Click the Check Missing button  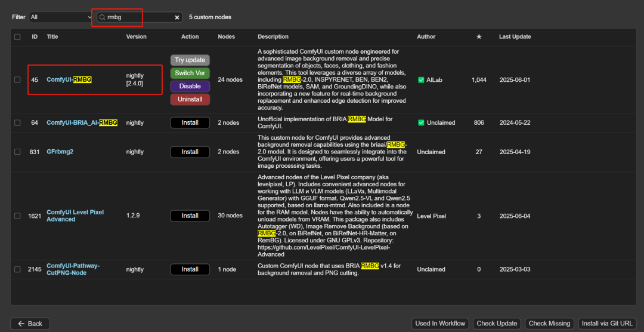549,324
